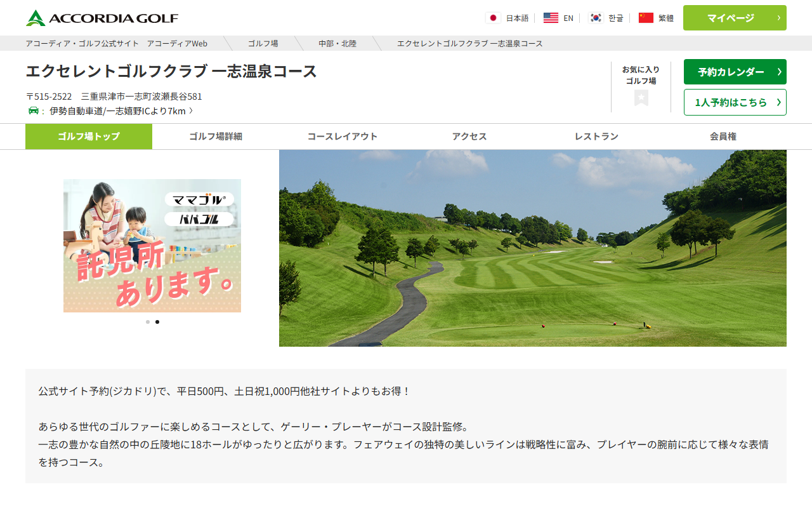This screenshot has width=812, height=508.
Task: Click the Accordia Golf logo
Action: pyautogui.click(x=102, y=18)
